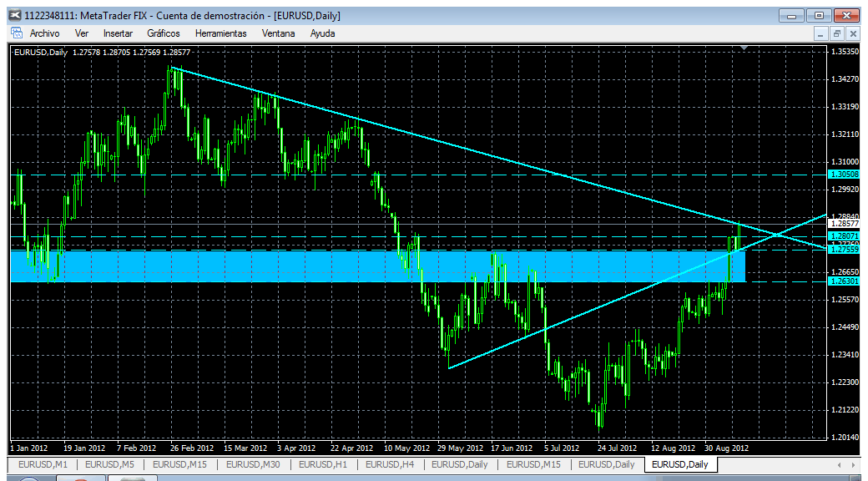Click the current price label 1.28577
This screenshot has height=481, width=868.
point(844,223)
